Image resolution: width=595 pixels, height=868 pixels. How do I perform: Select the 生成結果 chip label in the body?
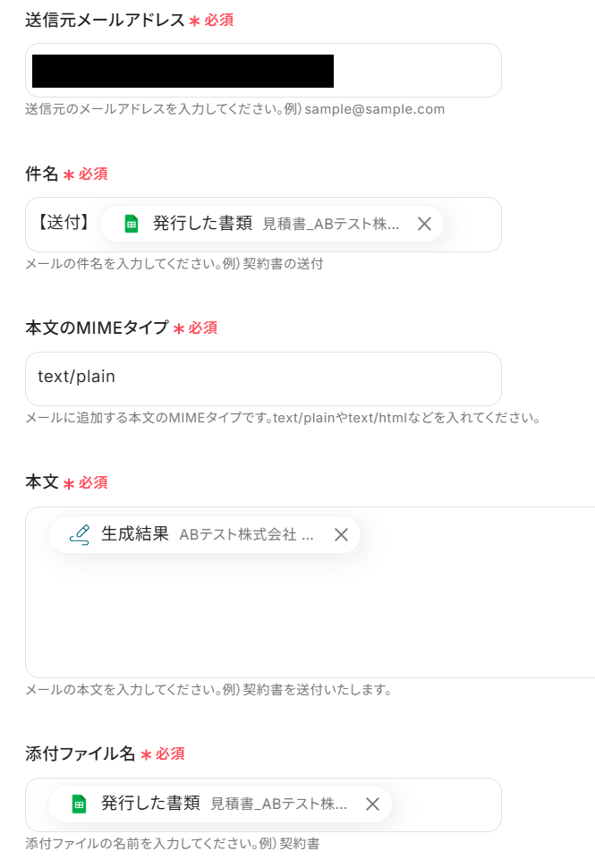point(135,534)
